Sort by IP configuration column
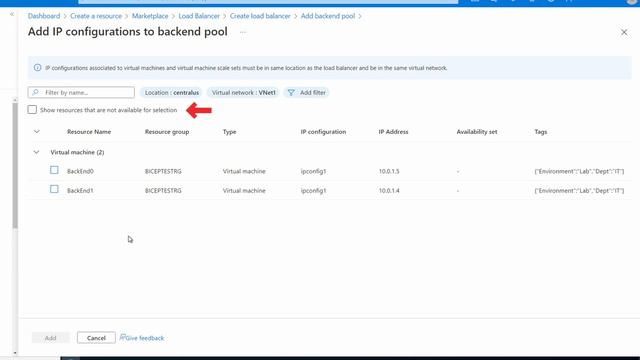This screenshot has height=360, width=640. pos(323,132)
